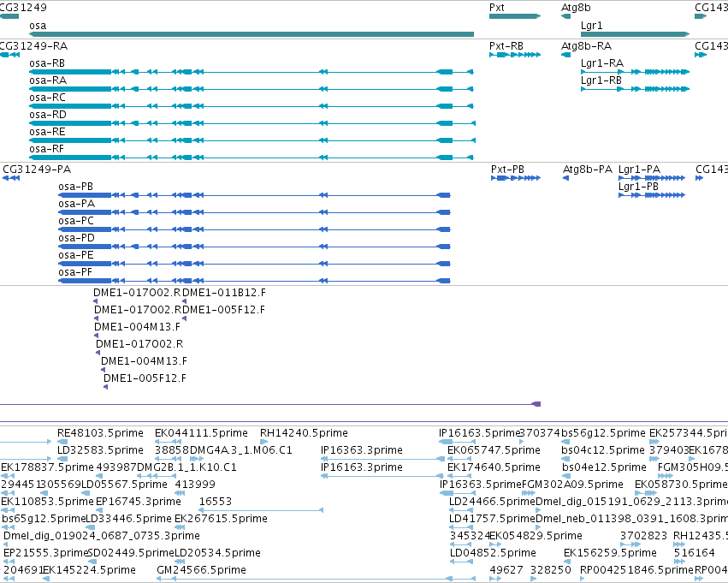Select the osa-PA protein label
Screen dimensions: 728x583
click(77, 204)
